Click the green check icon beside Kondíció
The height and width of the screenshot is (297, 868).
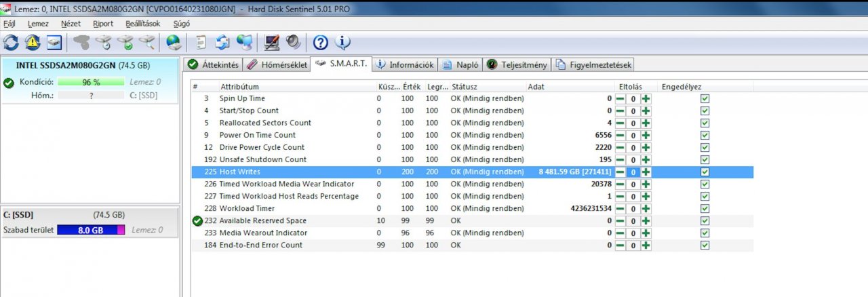(x=8, y=83)
